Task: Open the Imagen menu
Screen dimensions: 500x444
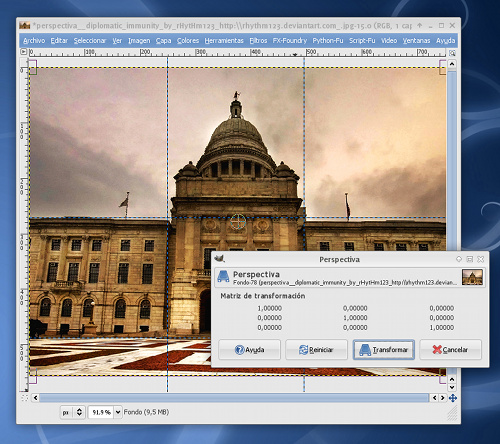Action: tap(139, 41)
